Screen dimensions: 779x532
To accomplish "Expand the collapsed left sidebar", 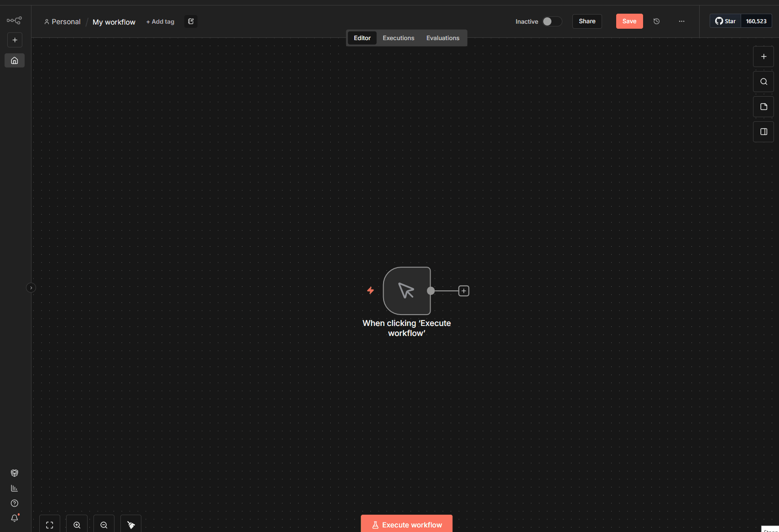I will [x=31, y=288].
